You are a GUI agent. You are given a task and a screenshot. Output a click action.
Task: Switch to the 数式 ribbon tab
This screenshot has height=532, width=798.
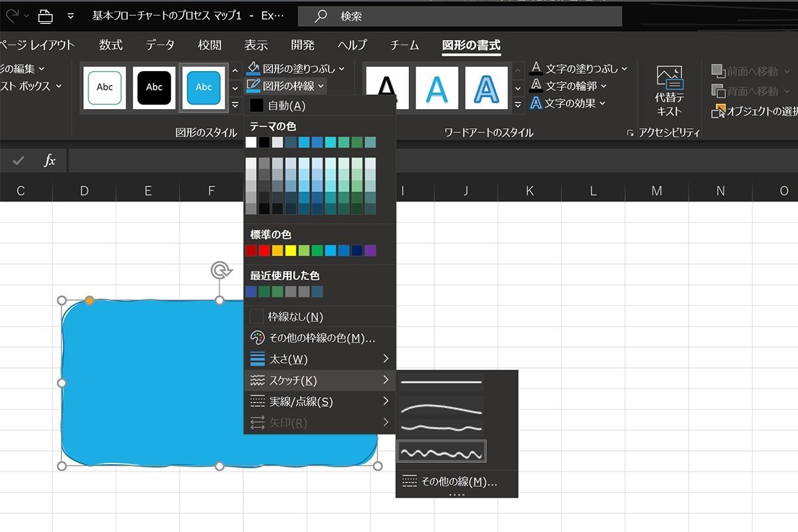[110, 45]
